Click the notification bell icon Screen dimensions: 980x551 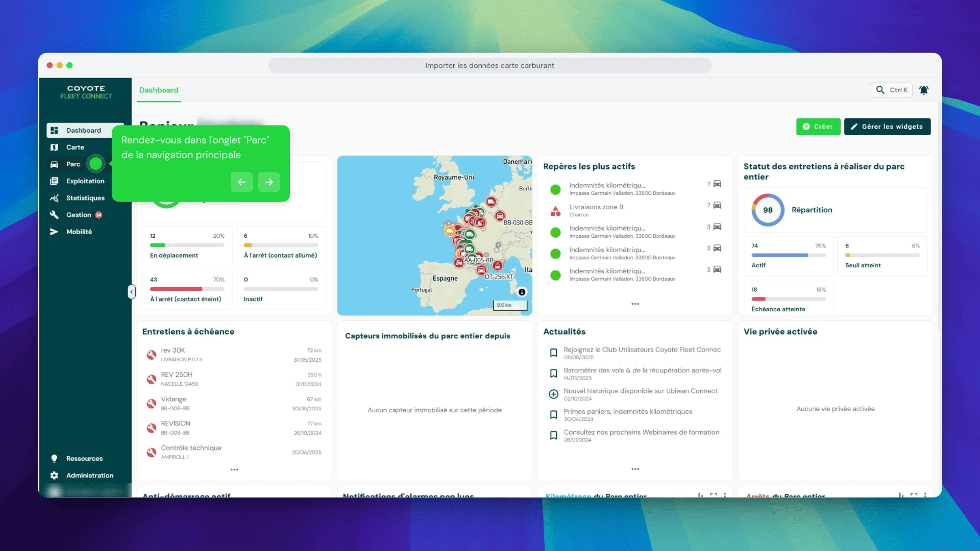click(x=924, y=90)
